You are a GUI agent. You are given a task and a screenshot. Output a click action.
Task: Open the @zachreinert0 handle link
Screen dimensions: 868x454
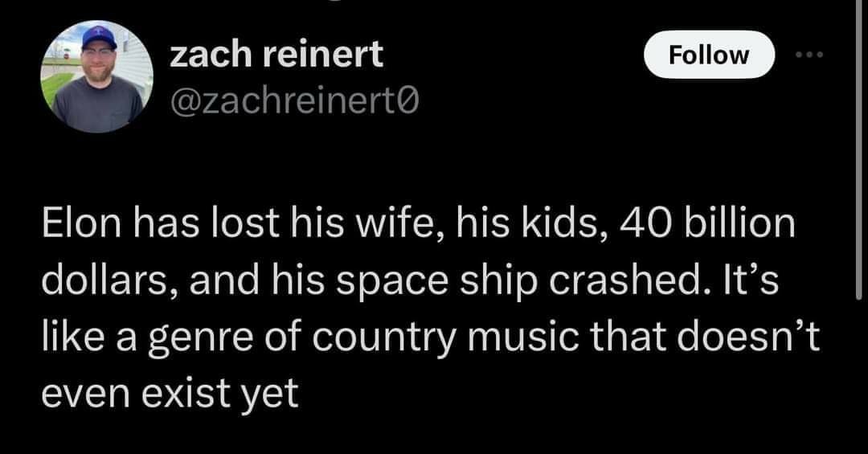[294, 101]
